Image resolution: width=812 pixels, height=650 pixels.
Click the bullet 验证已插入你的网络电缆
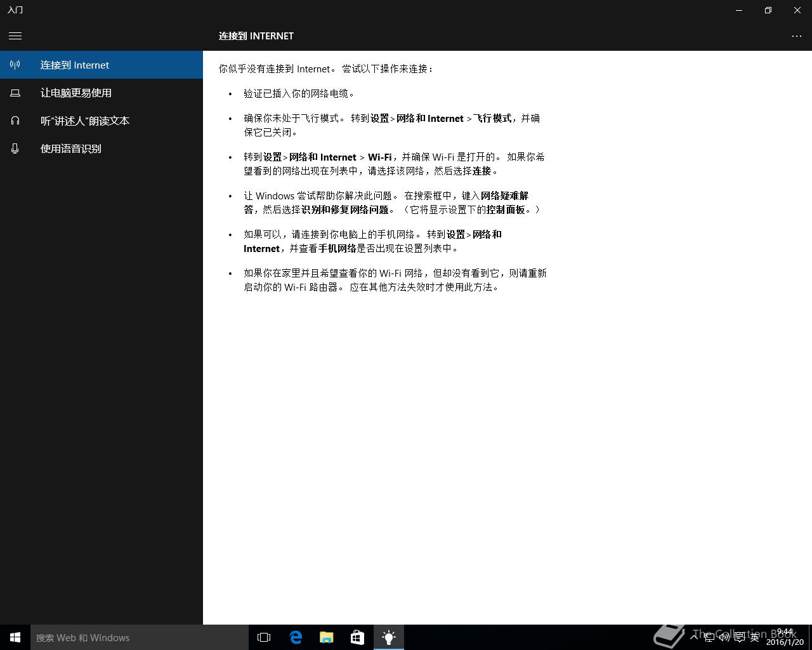click(301, 93)
